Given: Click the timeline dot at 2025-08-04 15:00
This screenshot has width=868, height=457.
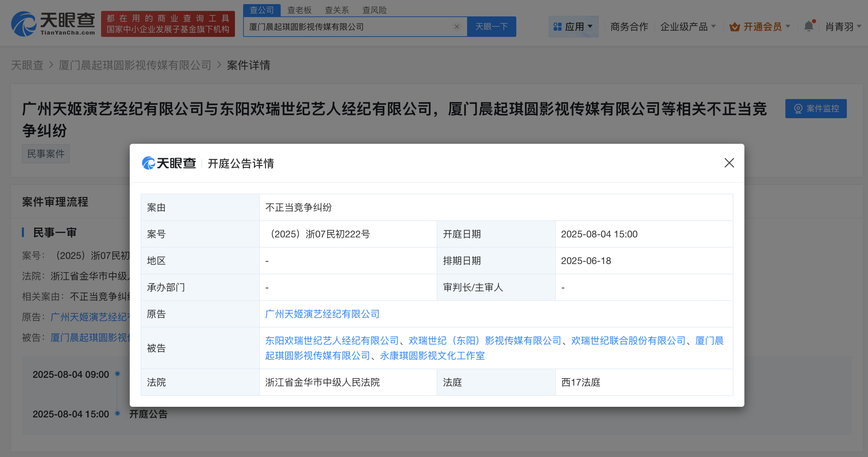Looking at the screenshot, I should click(118, 414).
